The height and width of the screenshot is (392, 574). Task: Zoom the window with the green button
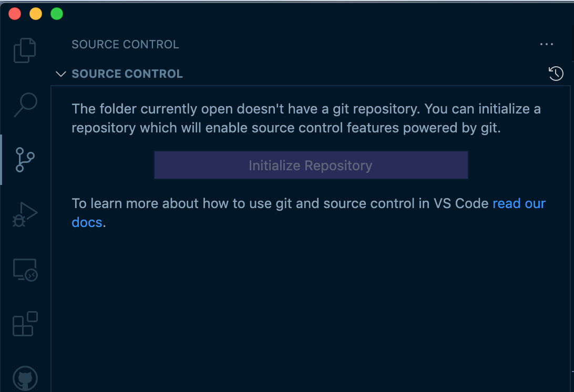coord(56,14)
